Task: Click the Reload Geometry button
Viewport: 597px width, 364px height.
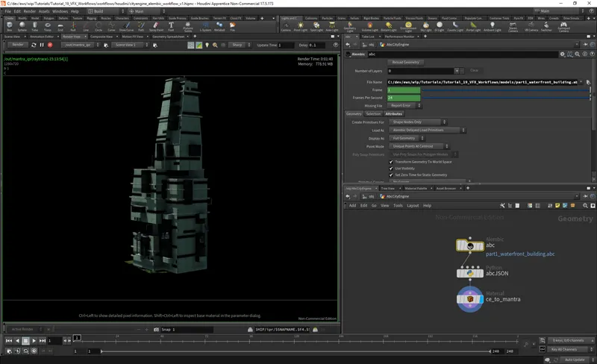Action: [x=405, y=63]
